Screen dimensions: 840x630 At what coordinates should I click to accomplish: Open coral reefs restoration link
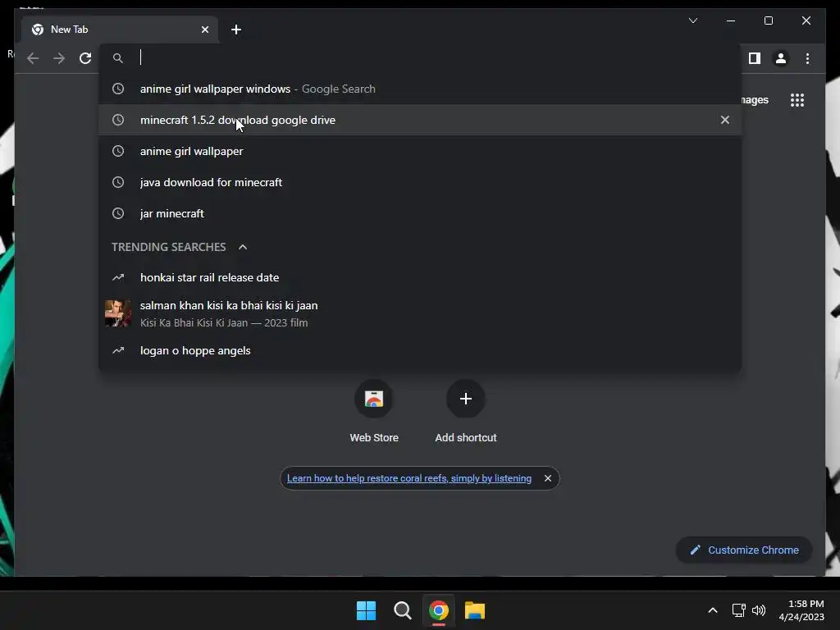[409, 478]
